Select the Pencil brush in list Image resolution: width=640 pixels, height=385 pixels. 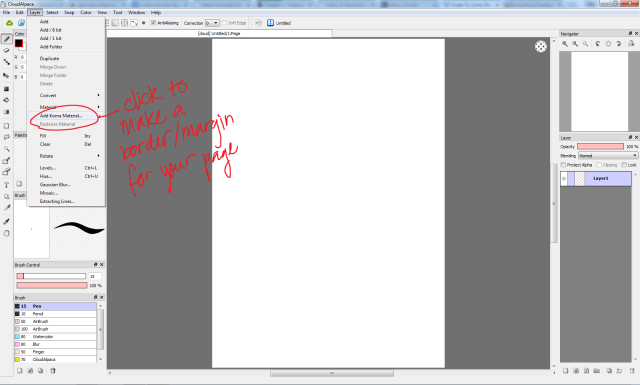tap(56, 314)
